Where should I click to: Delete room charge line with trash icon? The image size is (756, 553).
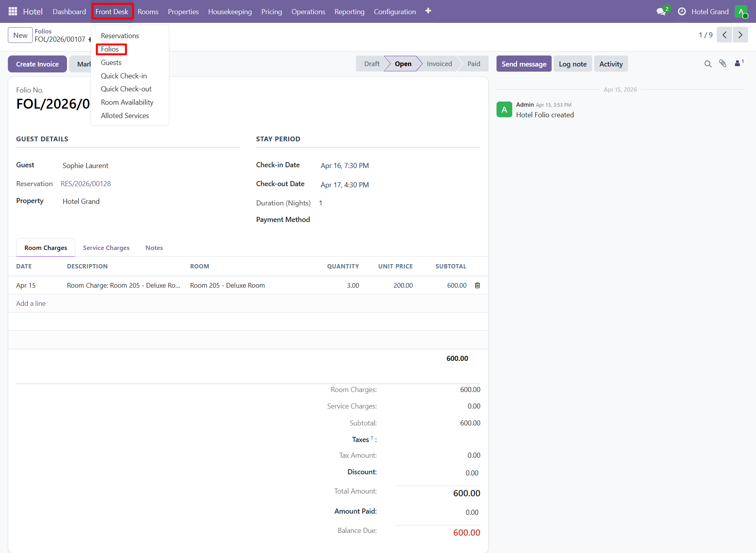click(x=477, y=285)
